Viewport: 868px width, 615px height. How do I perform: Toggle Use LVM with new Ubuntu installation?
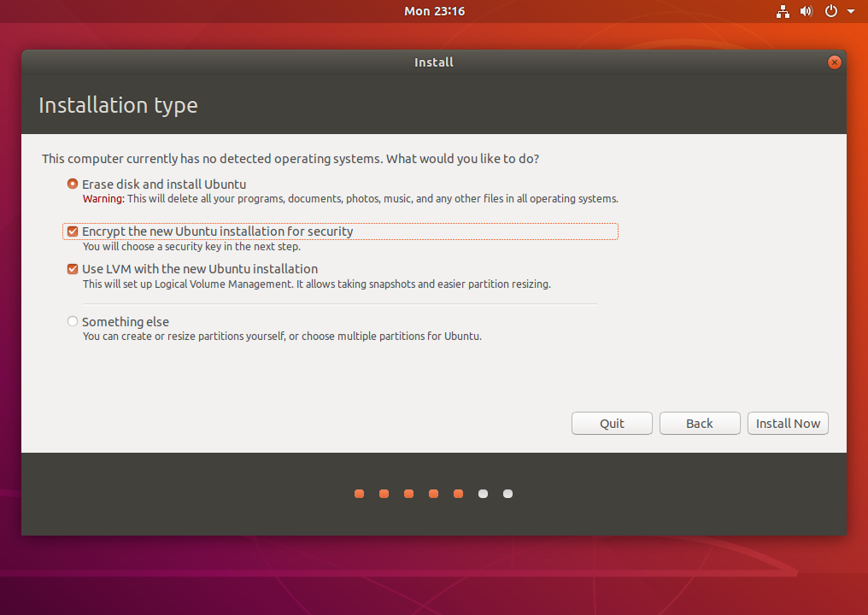click(x=73, y=269)
